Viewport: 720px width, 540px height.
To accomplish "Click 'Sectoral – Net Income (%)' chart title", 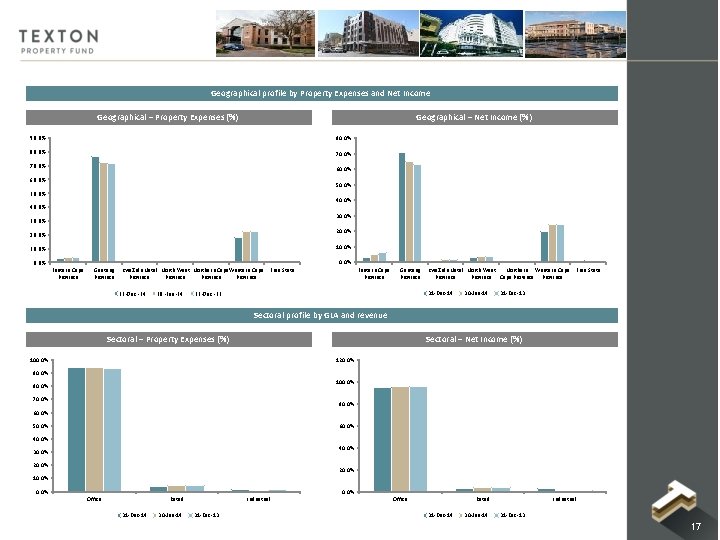I will (474, 339).
